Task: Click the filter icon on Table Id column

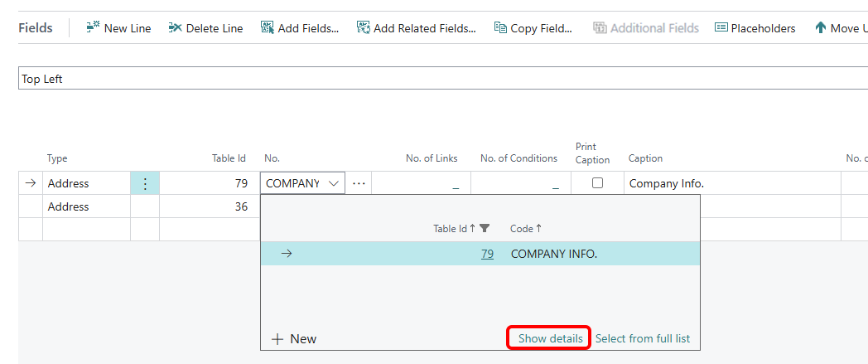Action: [x=485, y=229]
